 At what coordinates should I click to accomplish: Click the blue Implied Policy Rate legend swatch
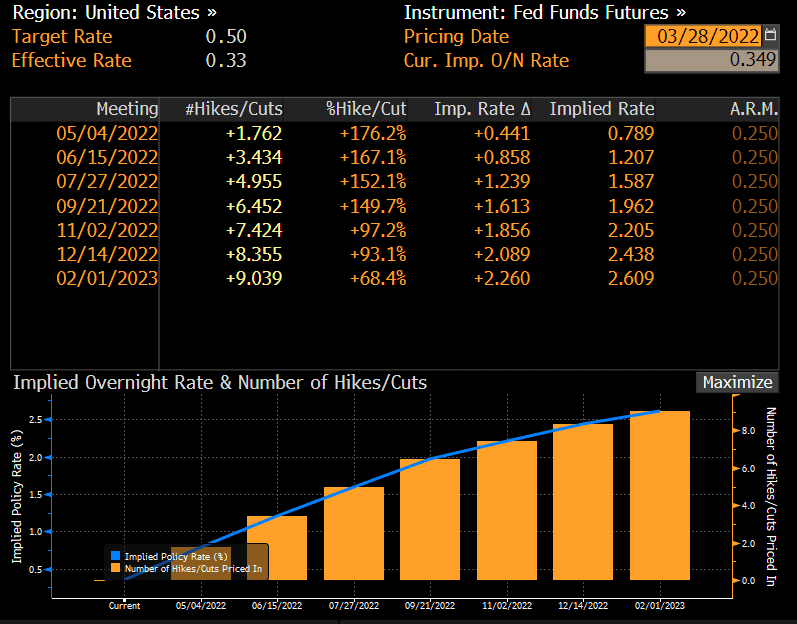(x=115, y=556)
